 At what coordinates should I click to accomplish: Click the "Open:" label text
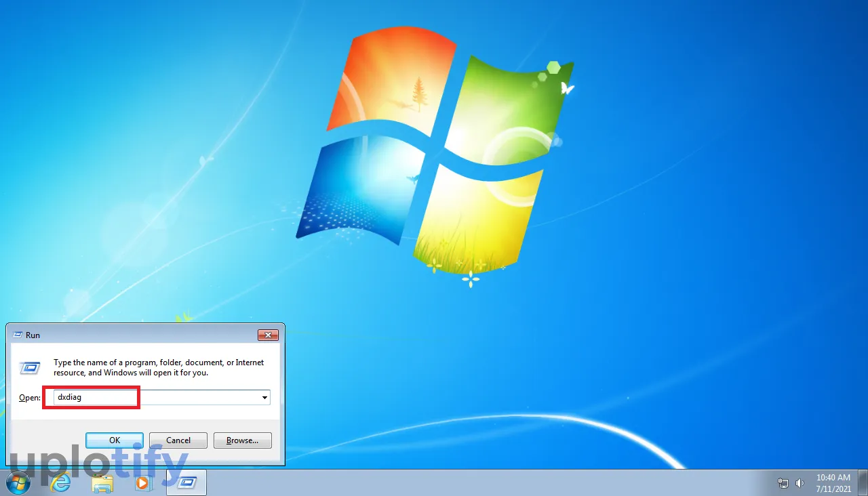tap(30, 398)
